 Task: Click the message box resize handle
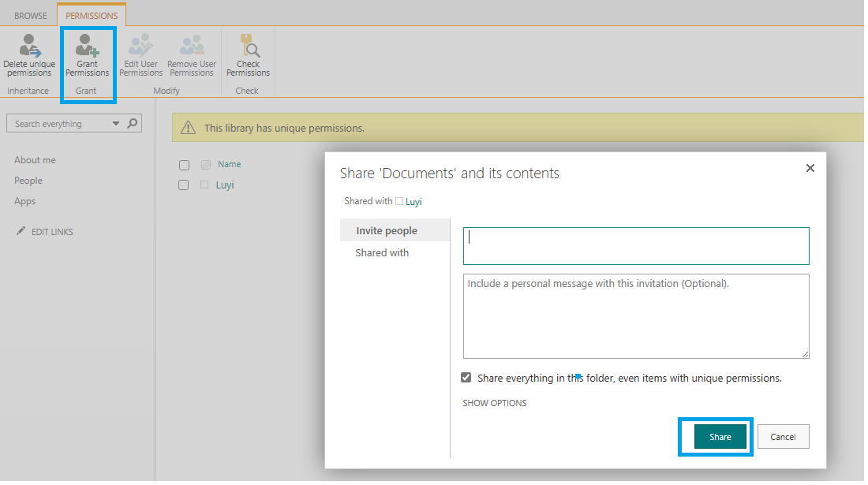805,355
